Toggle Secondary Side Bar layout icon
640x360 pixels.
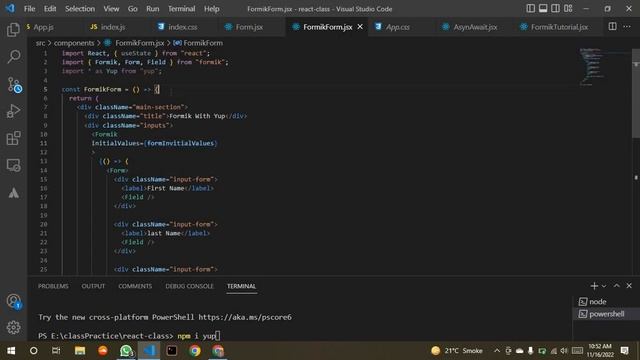[x=556, y=9]
